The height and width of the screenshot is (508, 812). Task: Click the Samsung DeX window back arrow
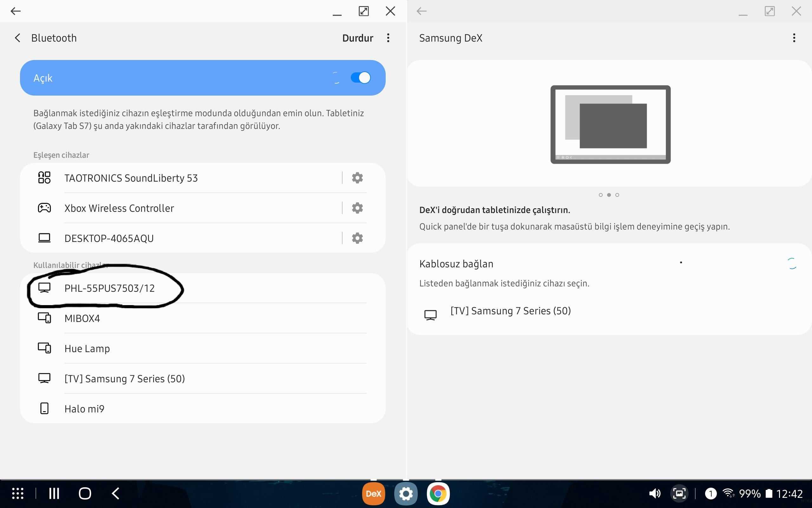(422, 11)
